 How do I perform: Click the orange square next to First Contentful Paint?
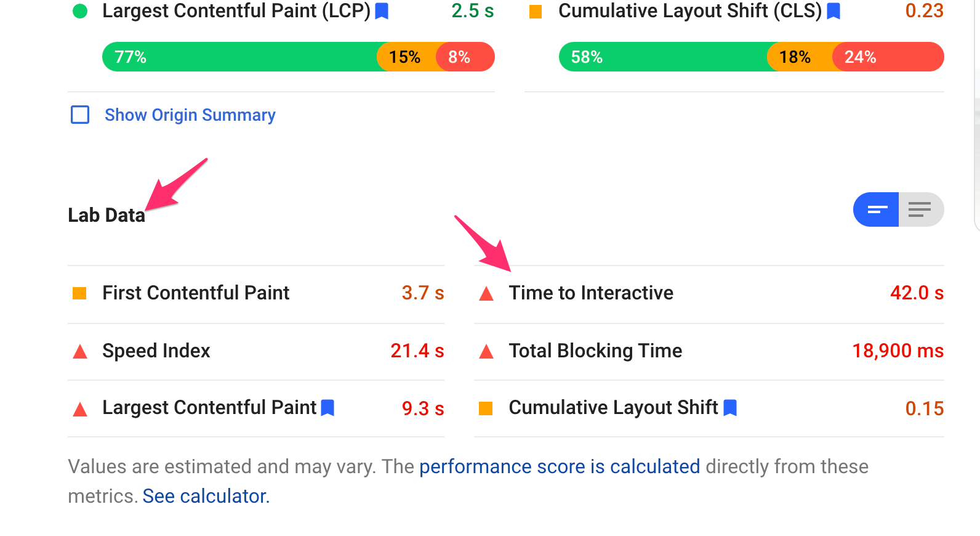click(x=79, y=293)
